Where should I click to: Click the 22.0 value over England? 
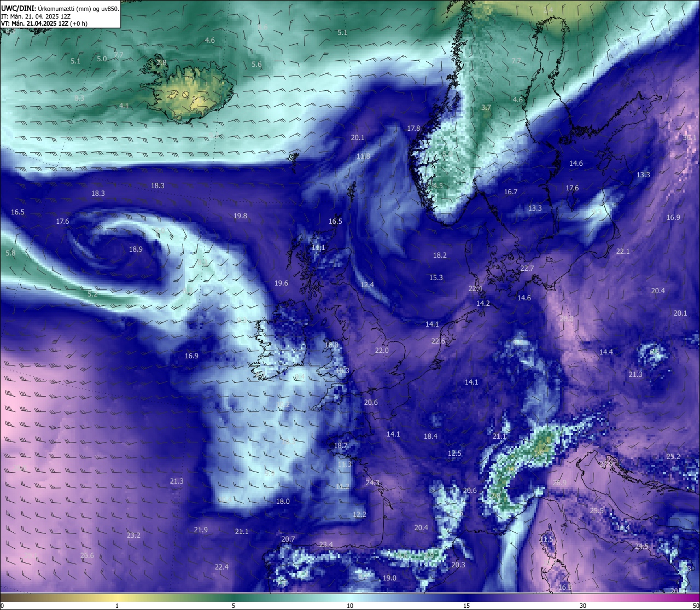click(382, 351)
